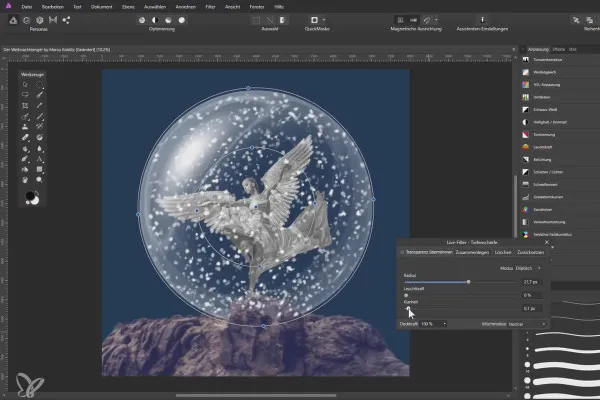Select the Move tool in Werkzeuge
The width and height of the screenshot is (600, 400).
click(x=25, y=85)
